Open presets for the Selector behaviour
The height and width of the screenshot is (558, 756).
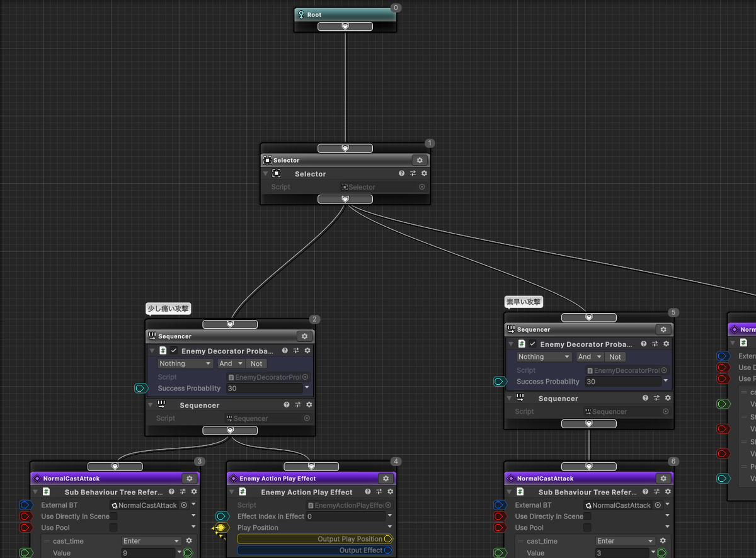(x=413, y=174)
